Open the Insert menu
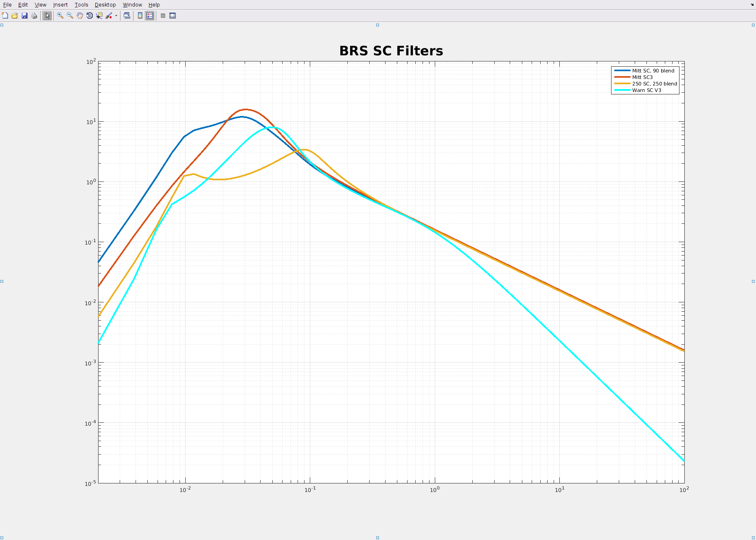This screenshot has height=540, width=756. click(60, 4)
